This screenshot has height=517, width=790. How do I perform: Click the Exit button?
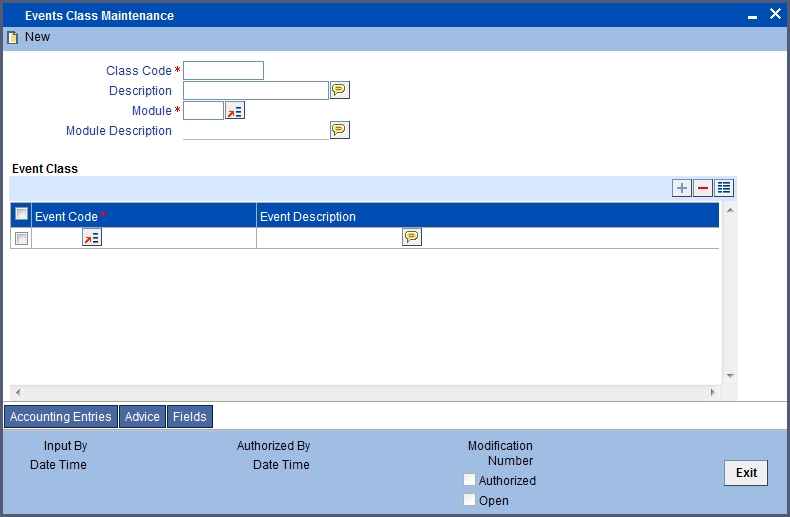[746, 473]
